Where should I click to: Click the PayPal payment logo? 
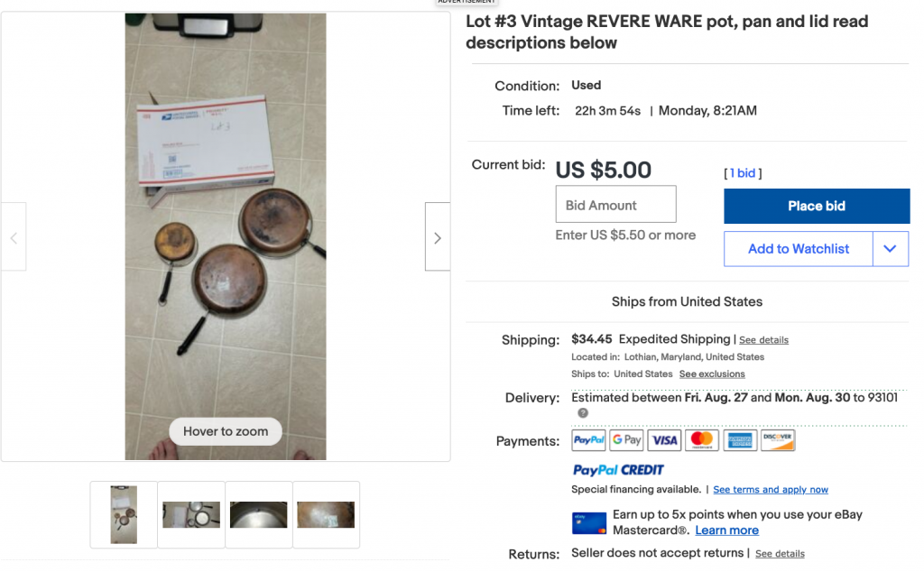[588, 440]
